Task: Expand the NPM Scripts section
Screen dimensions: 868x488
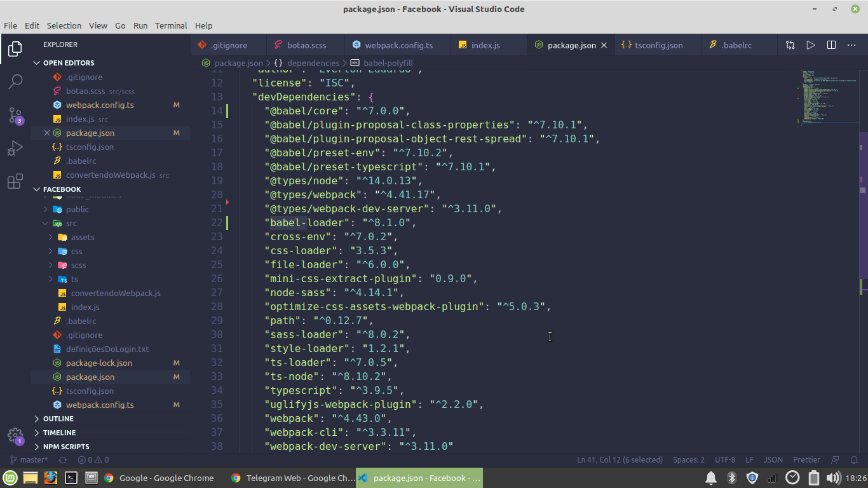Action: tap(110, 447)
